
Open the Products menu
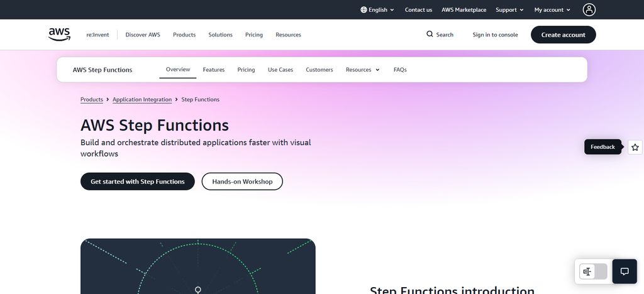(184, 35)
